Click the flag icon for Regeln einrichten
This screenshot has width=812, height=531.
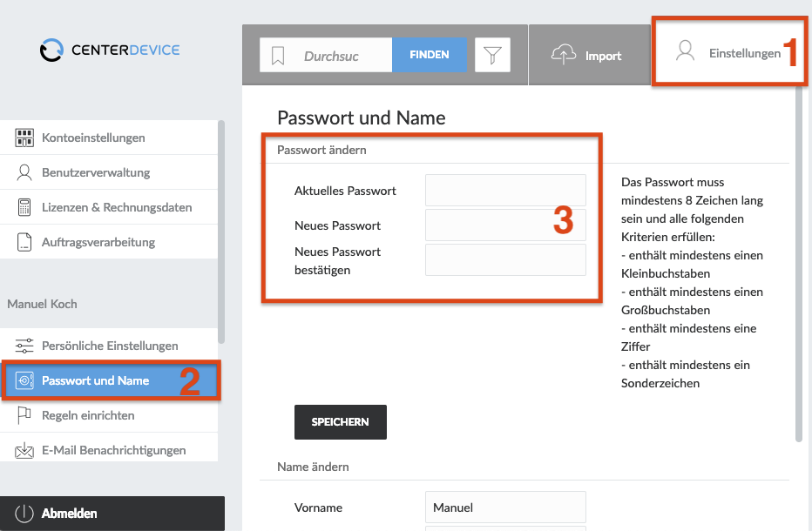[24, 415]
